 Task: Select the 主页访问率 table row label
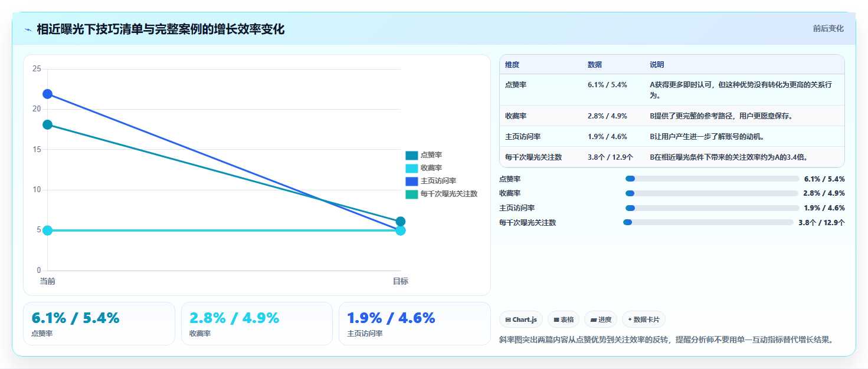pos(523,137)
